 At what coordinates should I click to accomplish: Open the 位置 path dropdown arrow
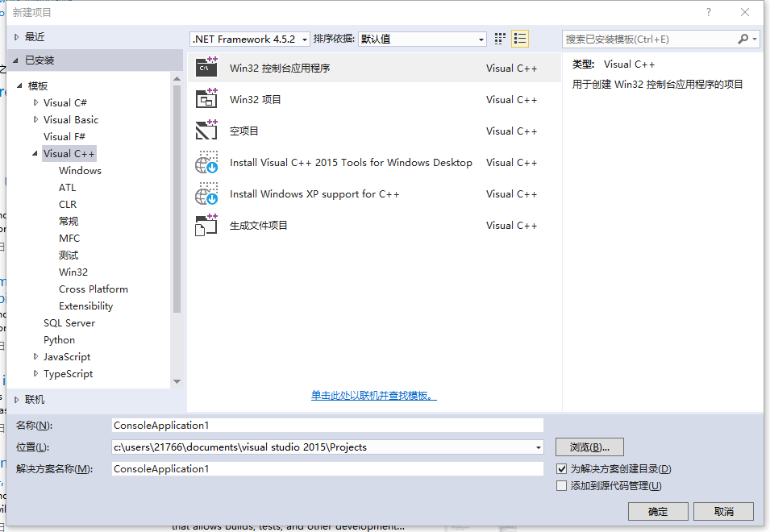click(x=539, y=447)
